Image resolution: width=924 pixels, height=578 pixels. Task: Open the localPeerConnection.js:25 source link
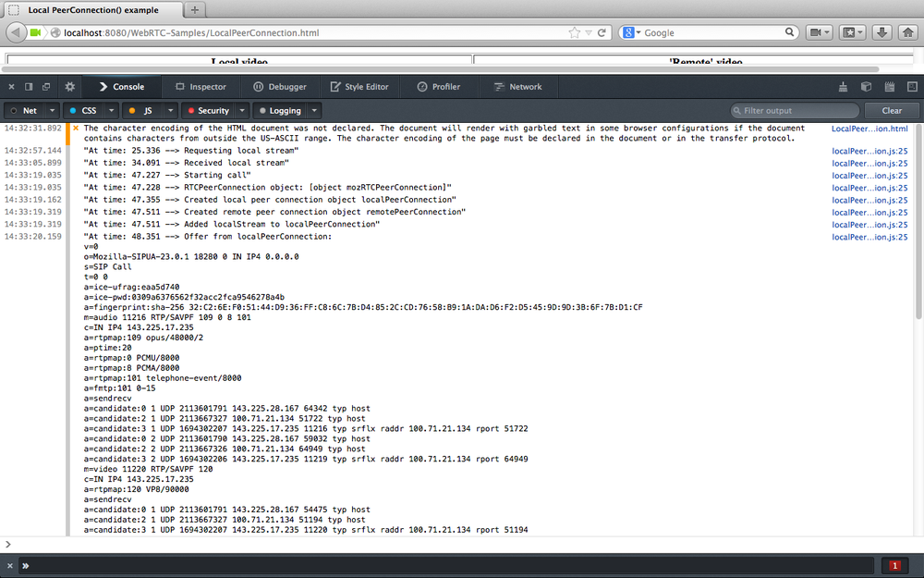click(x=869, y=150)
